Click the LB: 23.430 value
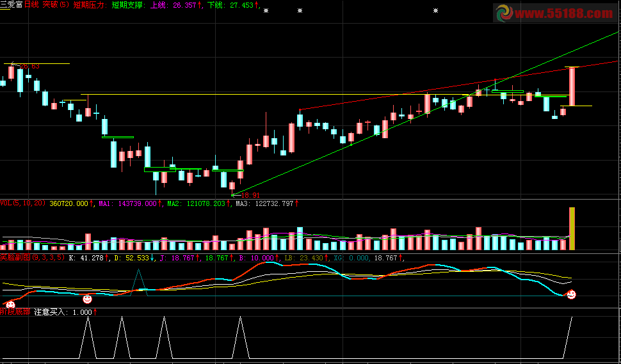 tap(307, 258)
